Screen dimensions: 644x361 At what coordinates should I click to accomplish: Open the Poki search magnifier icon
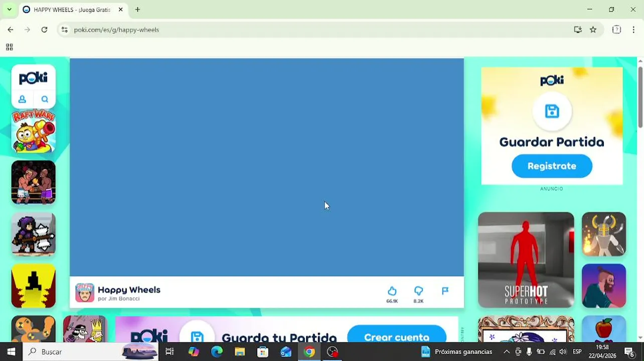(45, 99)
